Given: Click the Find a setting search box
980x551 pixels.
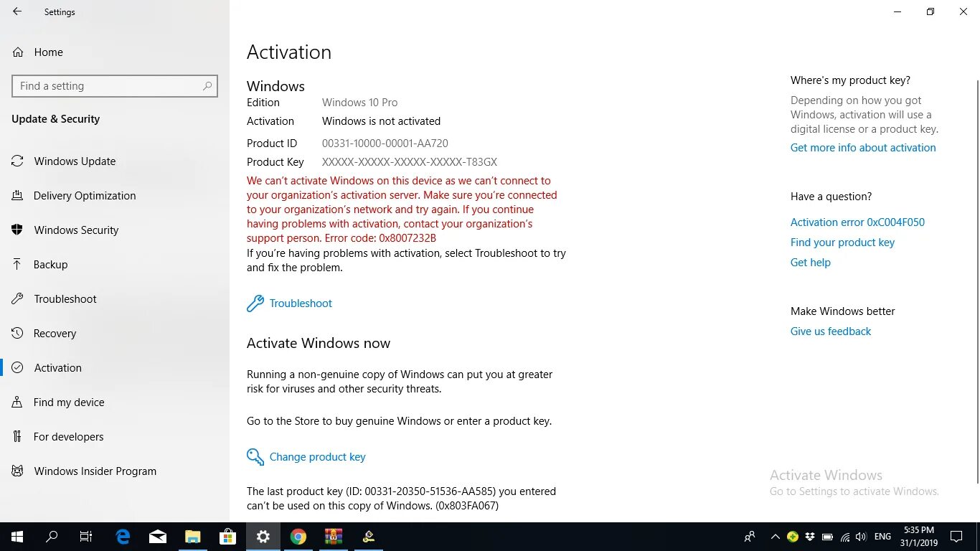Looking at the screenshot, I should point(115,86).
